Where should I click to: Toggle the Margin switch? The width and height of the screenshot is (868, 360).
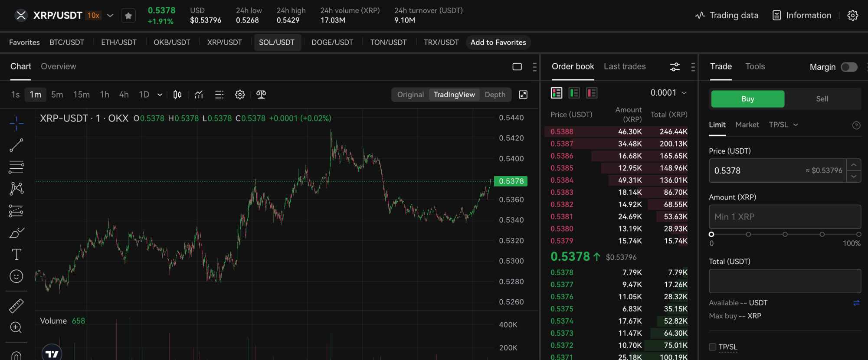(849, 67)
